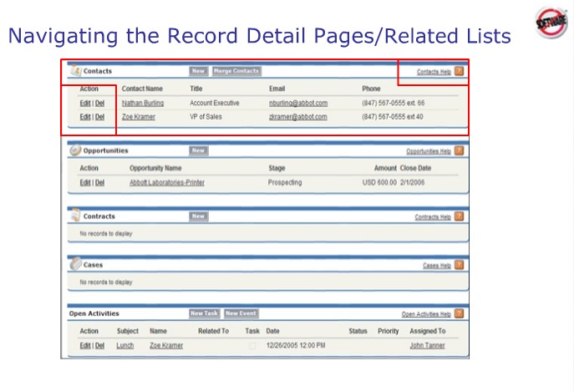Click the New Event button

(241, 313)
